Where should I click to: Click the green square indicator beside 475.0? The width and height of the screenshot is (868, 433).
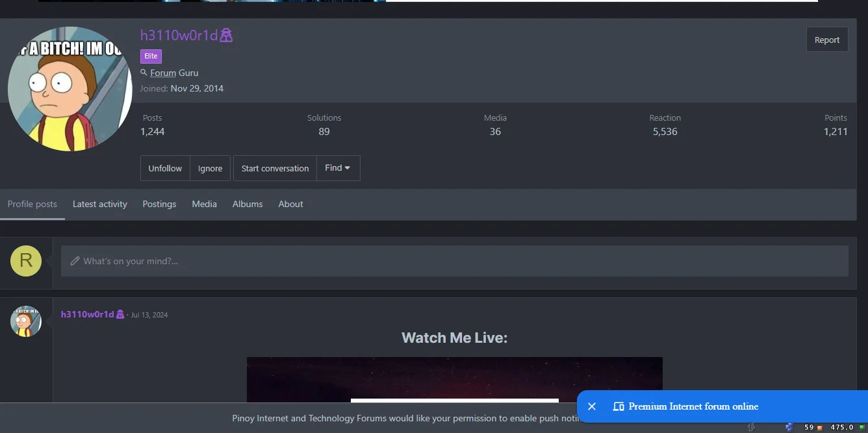[862, 428]
